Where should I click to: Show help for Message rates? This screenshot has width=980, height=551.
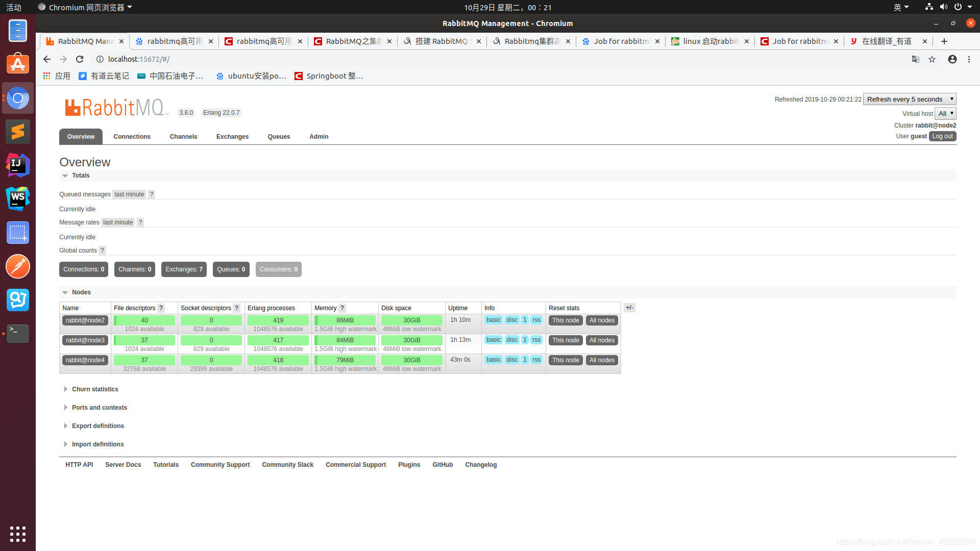pos(140,222)
